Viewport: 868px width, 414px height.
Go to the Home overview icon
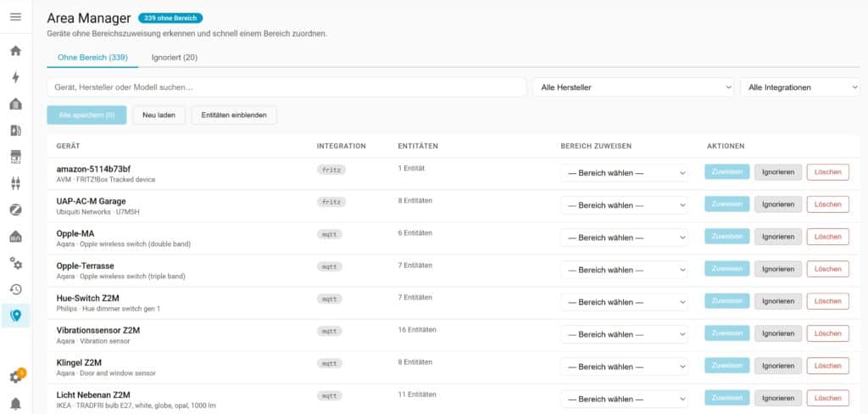point(15,51)
